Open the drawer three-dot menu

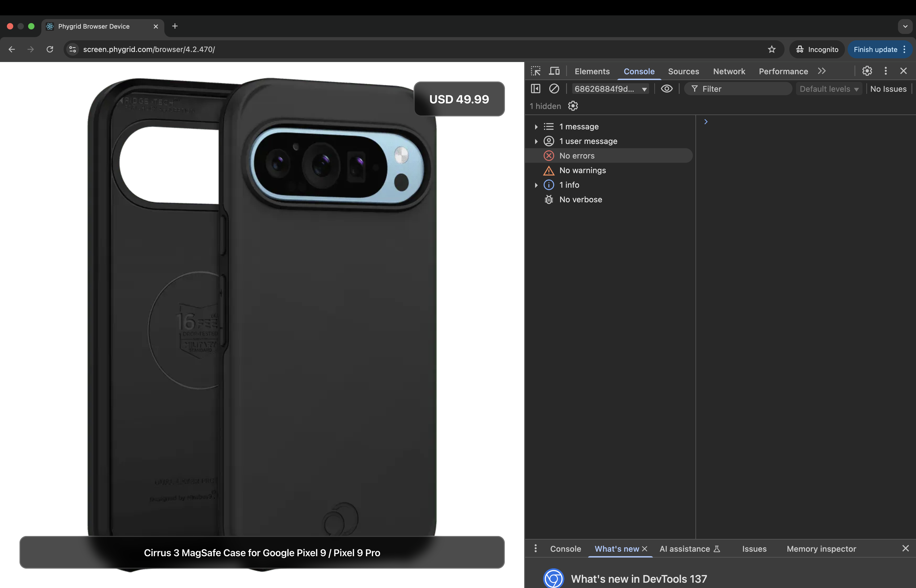pos(535,548)
